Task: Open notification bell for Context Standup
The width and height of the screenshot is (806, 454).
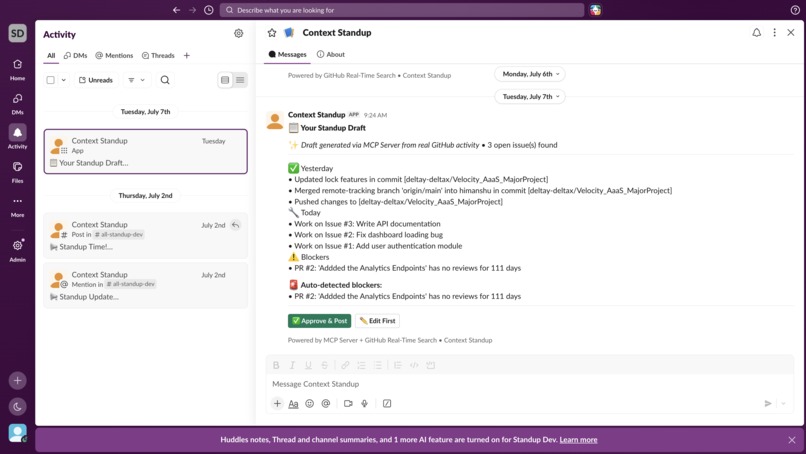Action: coord(757,32)
